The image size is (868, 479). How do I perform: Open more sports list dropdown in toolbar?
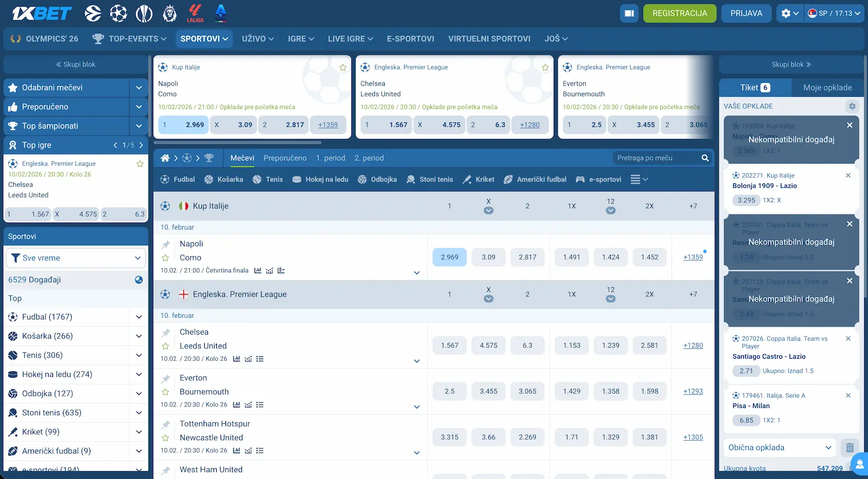pyautogui.click(x=639, y=179)
